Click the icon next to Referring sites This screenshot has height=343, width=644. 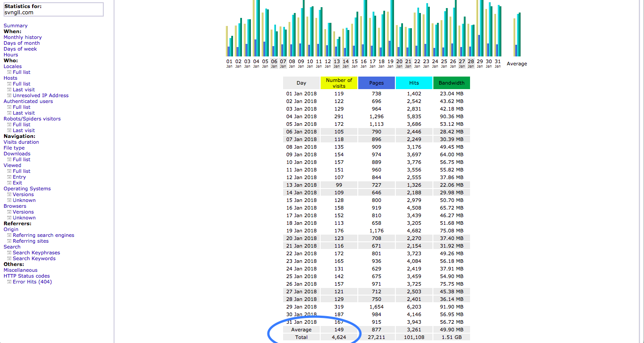click(9, 241)
